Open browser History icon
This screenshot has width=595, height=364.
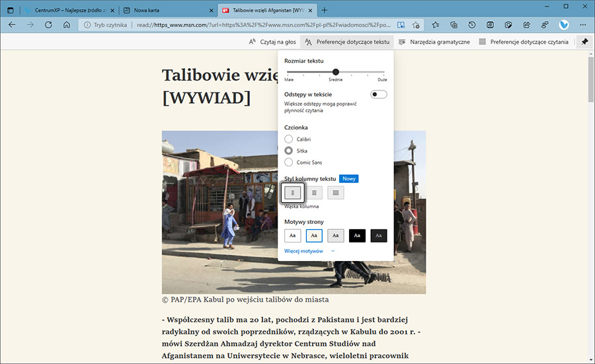(x=471, y=24)
